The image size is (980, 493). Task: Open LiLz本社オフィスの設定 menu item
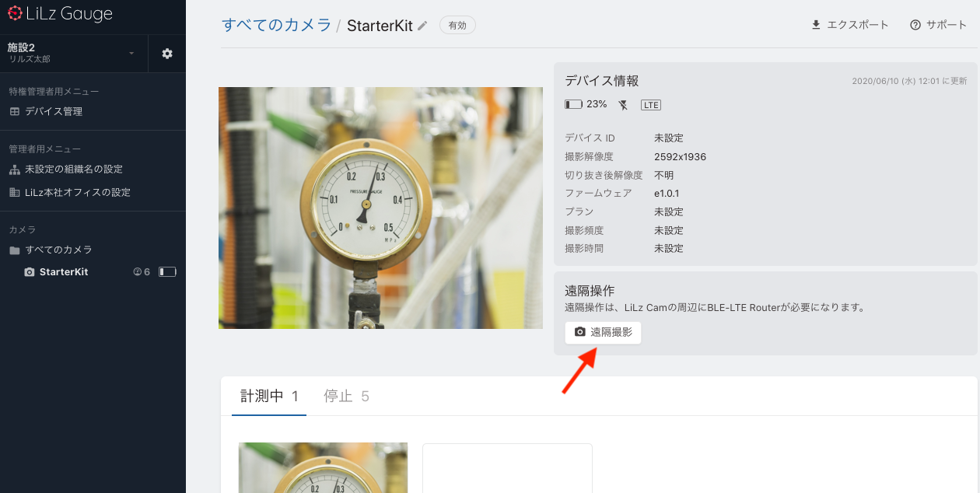(70, 192)
